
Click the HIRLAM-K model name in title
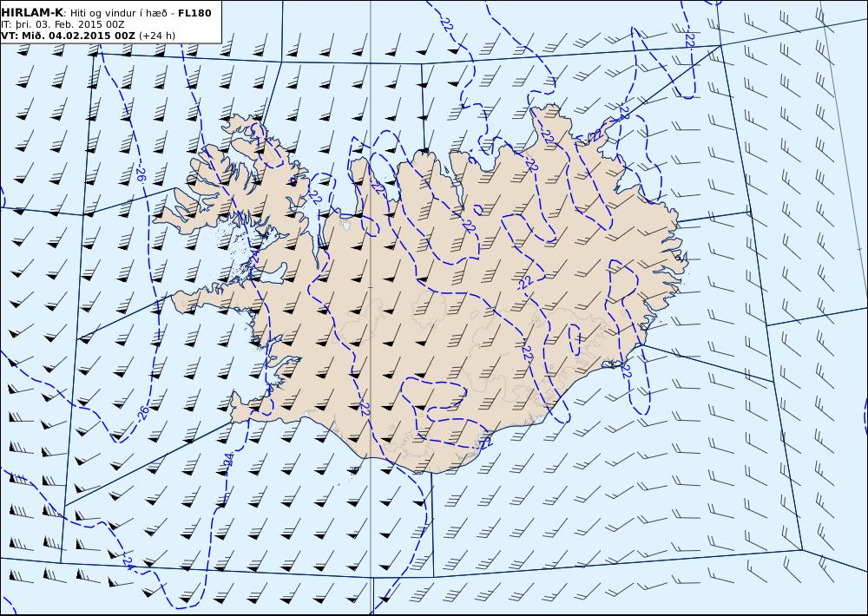coord(32,13)
